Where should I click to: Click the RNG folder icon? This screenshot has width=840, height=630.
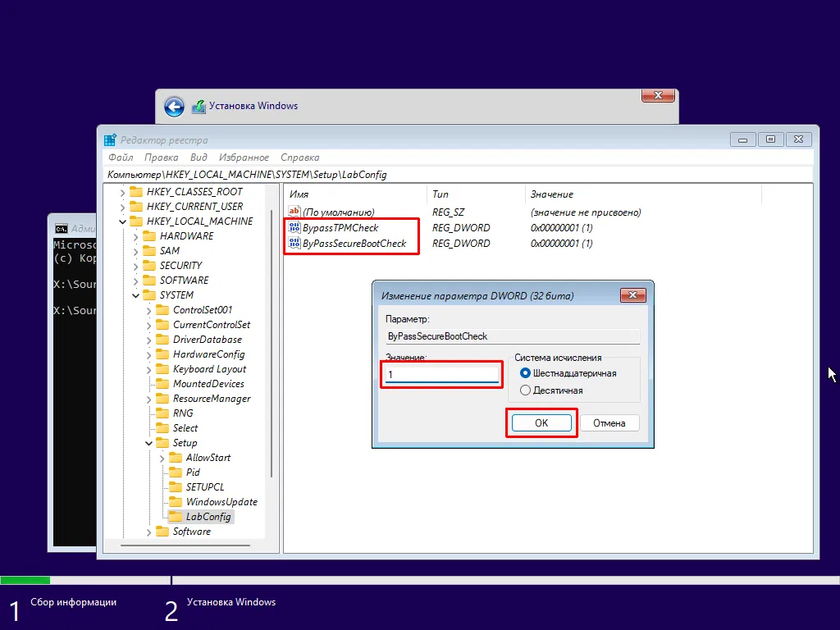tap(162, 413)
